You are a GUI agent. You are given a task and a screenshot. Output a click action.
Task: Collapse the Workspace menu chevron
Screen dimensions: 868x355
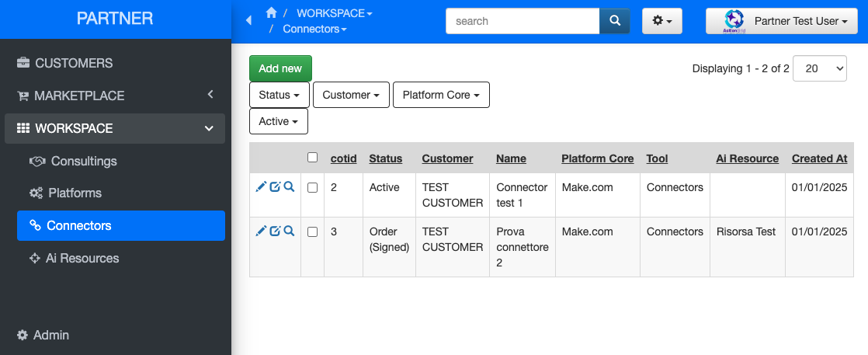[209, 128]
